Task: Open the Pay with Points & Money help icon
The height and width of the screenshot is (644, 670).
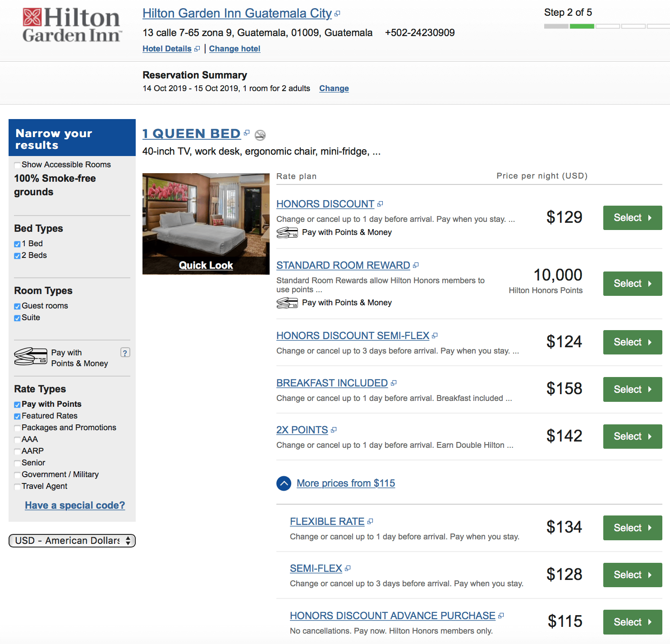Action: point(125,352)
